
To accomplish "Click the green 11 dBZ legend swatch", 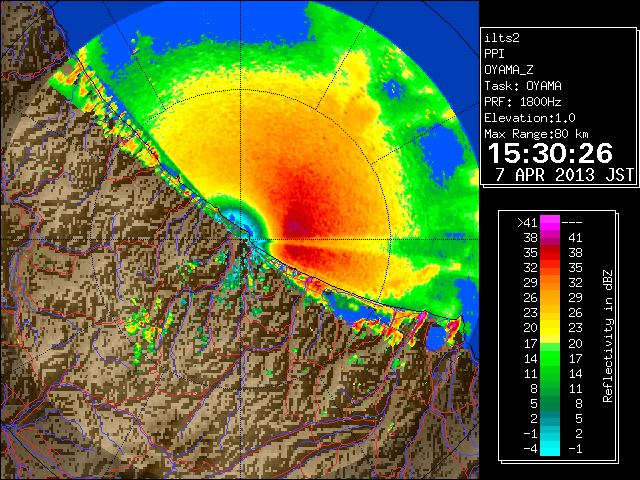I will (x=550, y=373).
